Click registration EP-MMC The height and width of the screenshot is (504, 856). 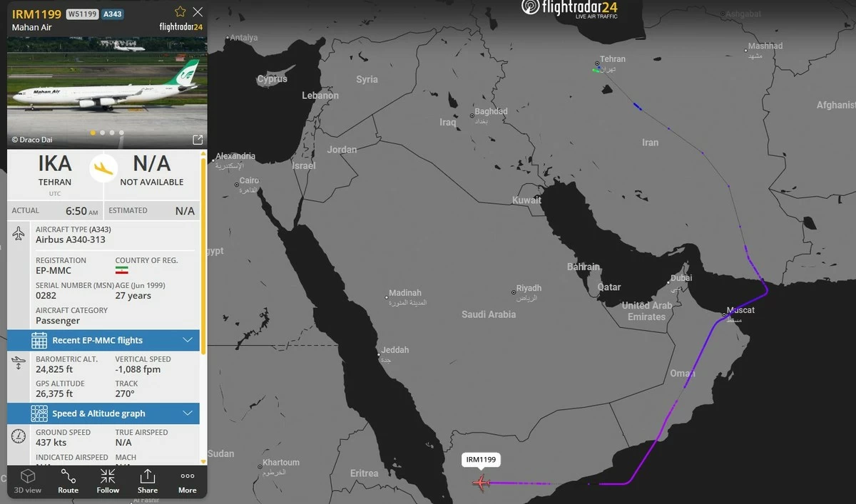pyautogui.click(x=53, y=271)
